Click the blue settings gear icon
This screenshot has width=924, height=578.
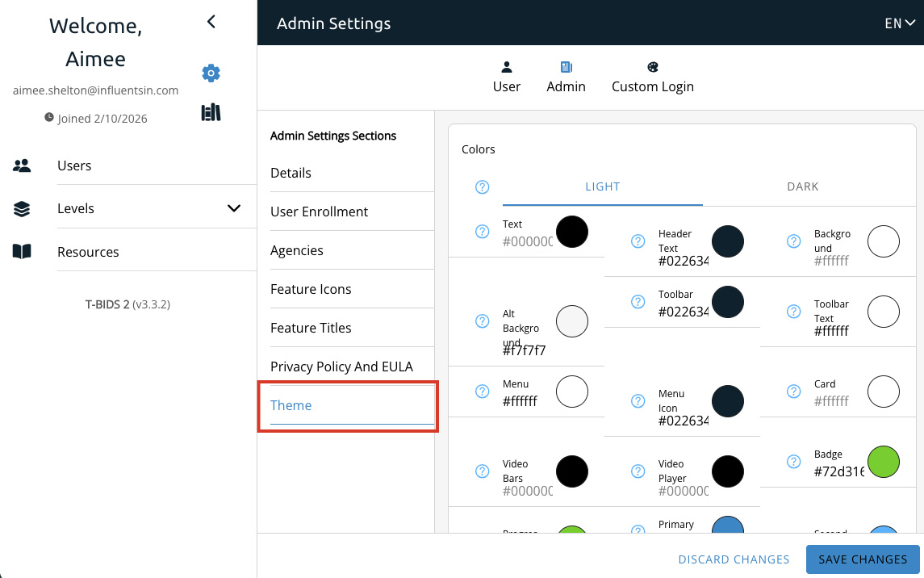[x=211, y=73]
